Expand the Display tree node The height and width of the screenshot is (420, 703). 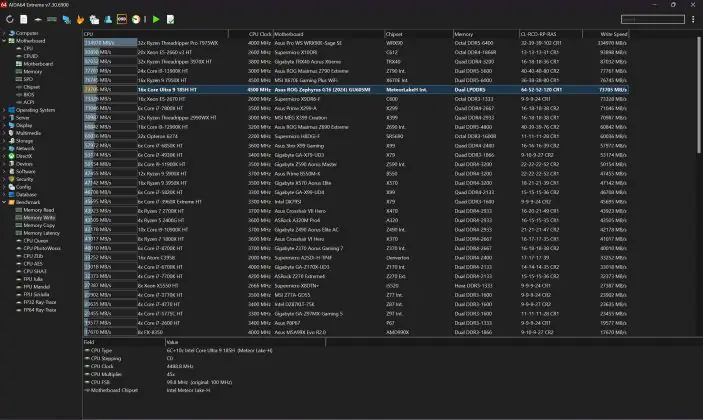(4, 125)
